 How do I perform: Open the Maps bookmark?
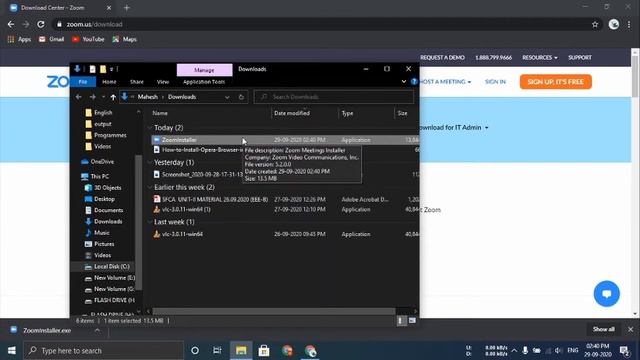(x=124, y=39)
